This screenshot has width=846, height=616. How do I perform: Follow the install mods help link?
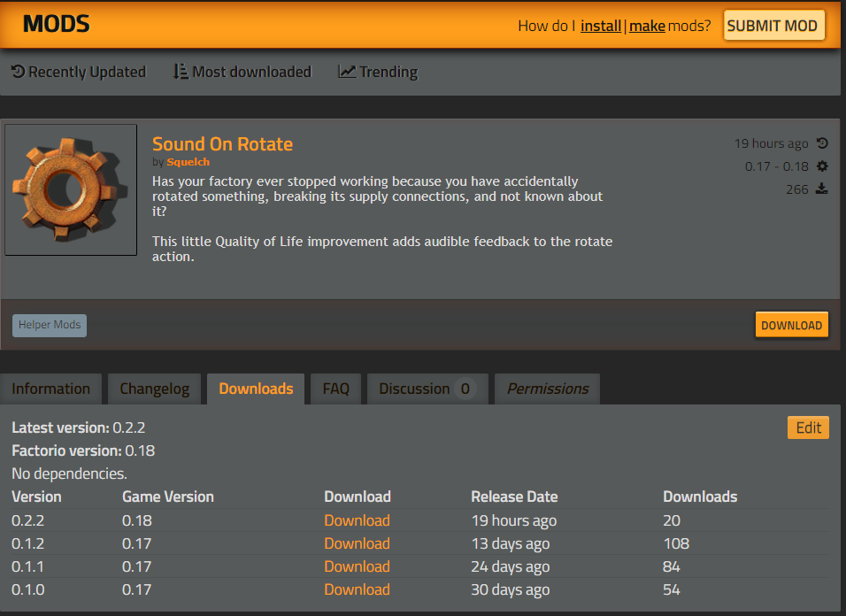[x=601, y=26]
